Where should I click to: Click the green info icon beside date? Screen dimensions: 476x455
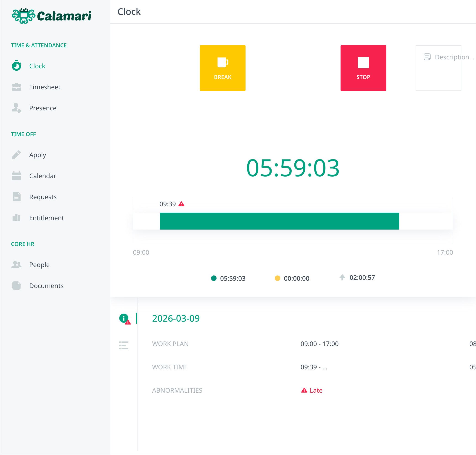[x=124, y=318]
